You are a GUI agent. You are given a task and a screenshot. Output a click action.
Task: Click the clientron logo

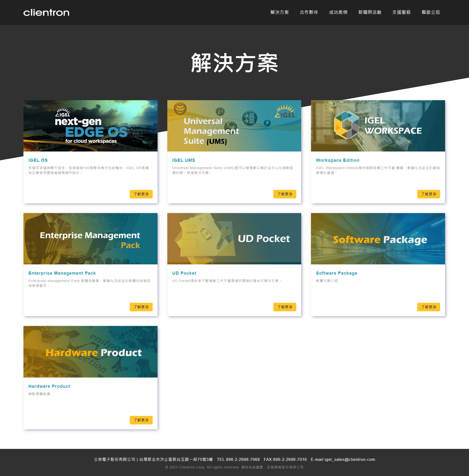(x=46, y=12)
